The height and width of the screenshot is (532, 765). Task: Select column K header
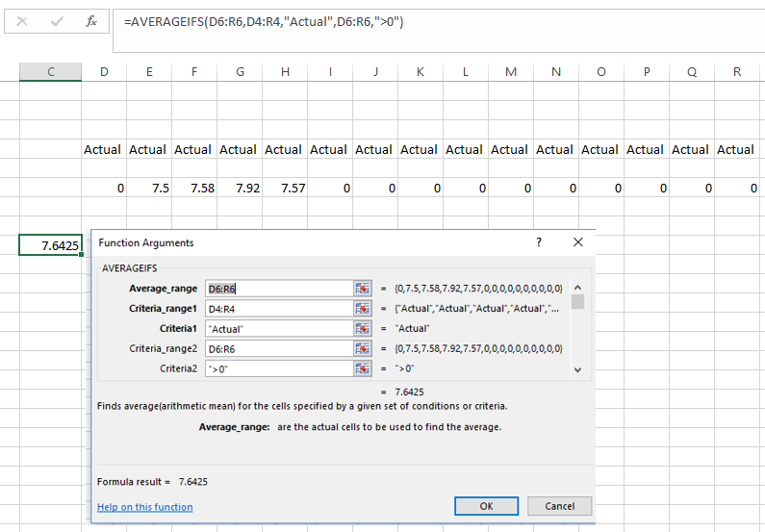421,72
